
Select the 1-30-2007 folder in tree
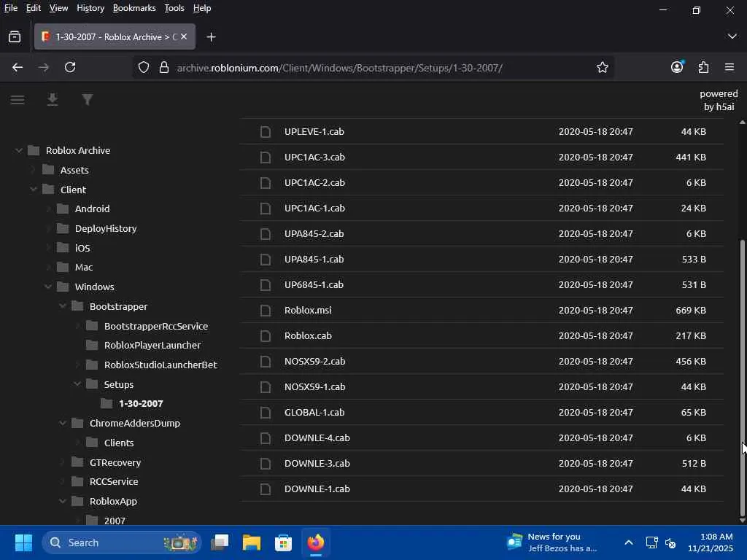[x=141, y=403]
